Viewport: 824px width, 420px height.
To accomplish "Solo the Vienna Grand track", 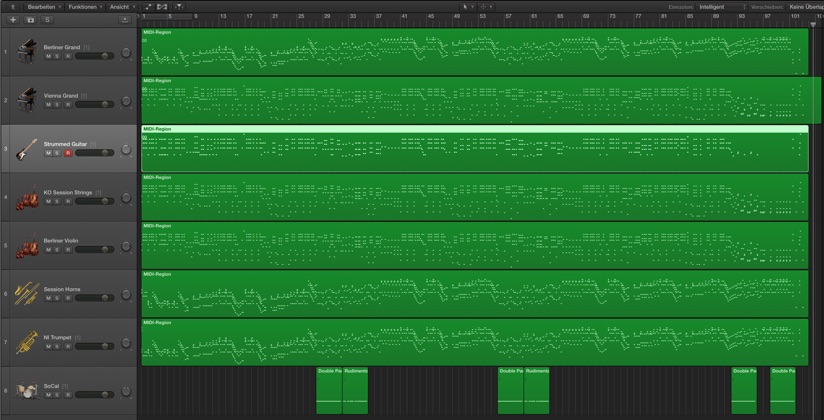I will (57, 105).
